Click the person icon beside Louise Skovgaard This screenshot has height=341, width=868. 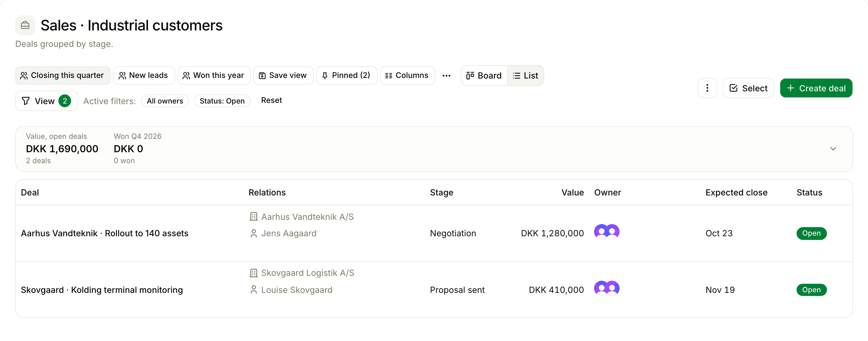[253, 290]
